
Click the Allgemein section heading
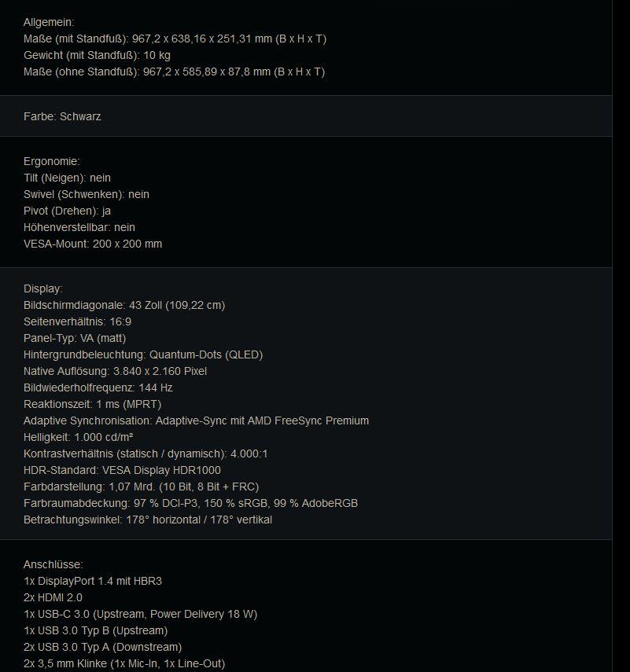coord(49,22)
